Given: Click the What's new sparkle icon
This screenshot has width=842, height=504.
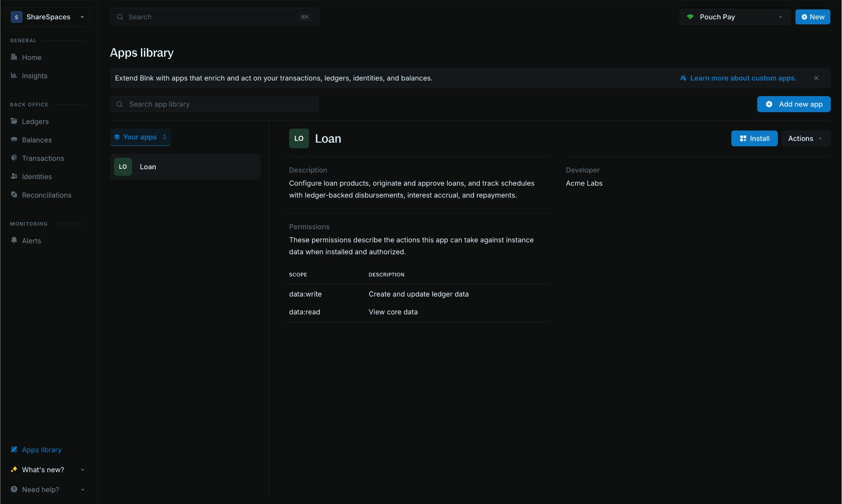Looking at the screenshot, I should pos(14,469).
